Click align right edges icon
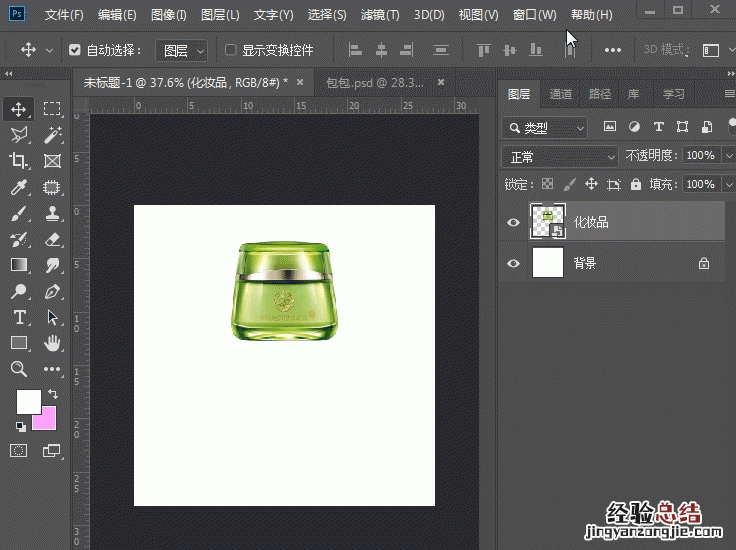Viewport: 736px width, 550px height. tap(407, 50)
